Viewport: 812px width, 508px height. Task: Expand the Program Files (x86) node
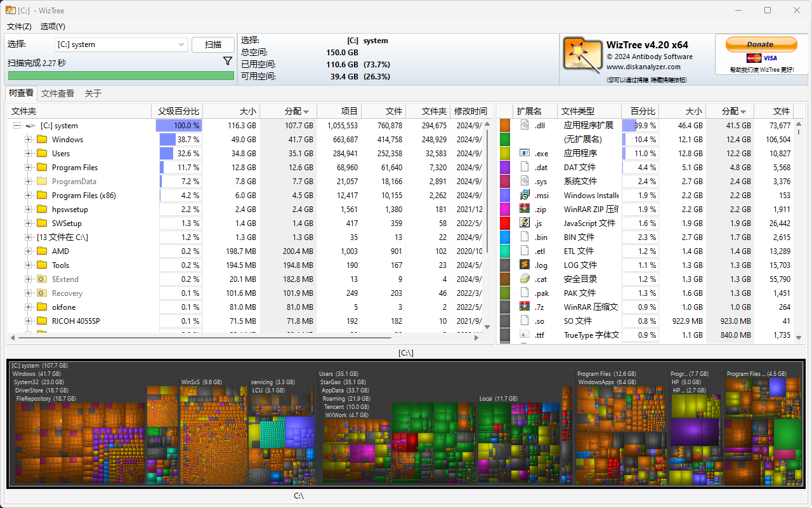click(29, 196)
